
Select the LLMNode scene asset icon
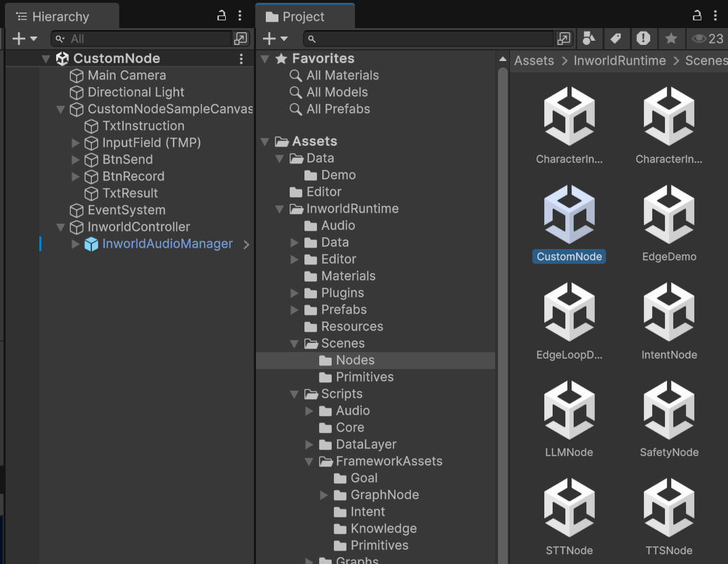coord(569,410)
